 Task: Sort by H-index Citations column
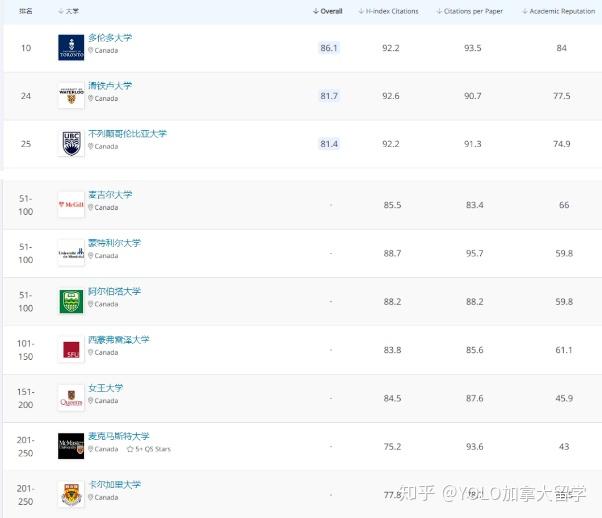pyautogui.click(x=391, y=11)
